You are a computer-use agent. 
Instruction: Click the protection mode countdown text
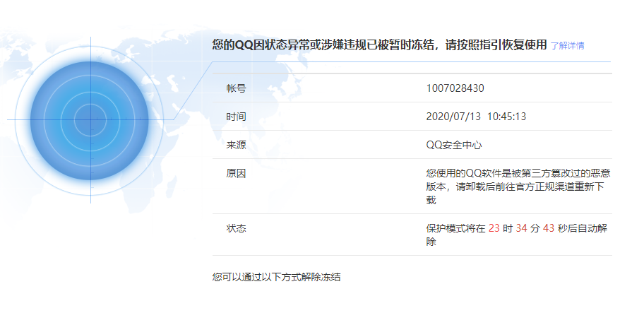(517, 235)
